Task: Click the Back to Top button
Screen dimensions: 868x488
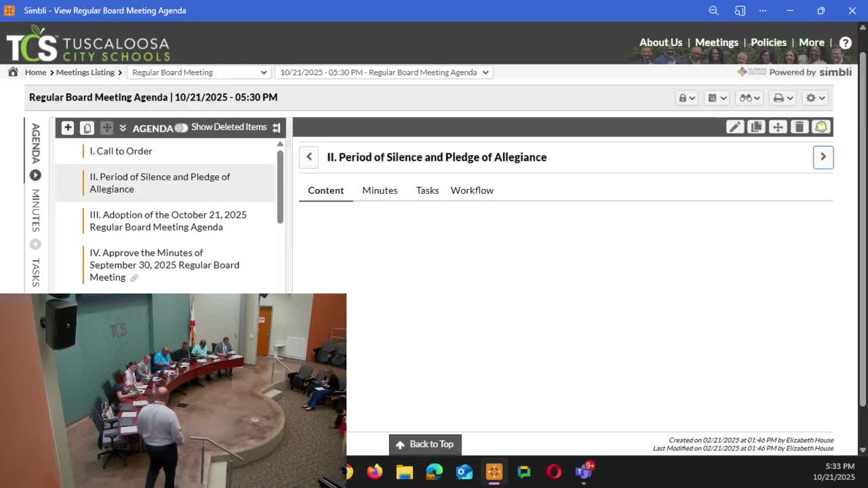Action: [425, 444]
